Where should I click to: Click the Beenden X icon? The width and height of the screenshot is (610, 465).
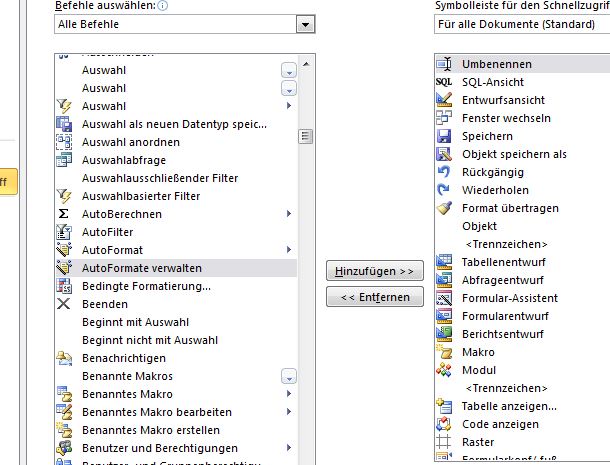pos(63,304)
